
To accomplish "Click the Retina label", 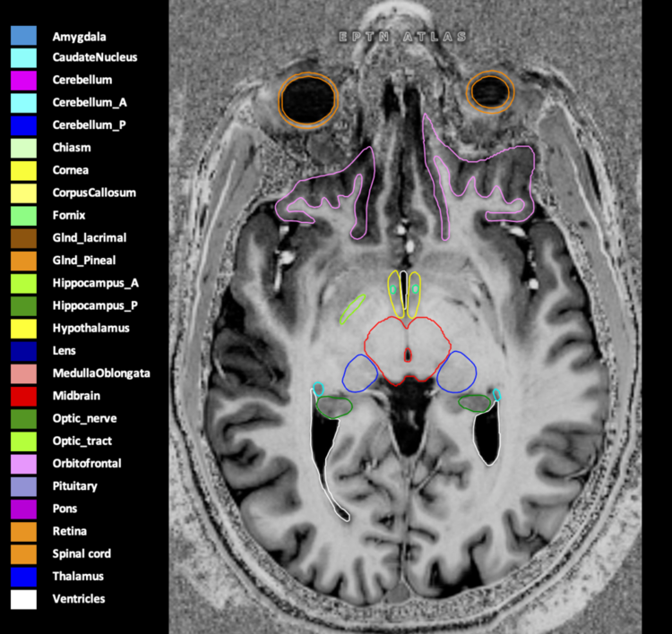I will point(69,531).
